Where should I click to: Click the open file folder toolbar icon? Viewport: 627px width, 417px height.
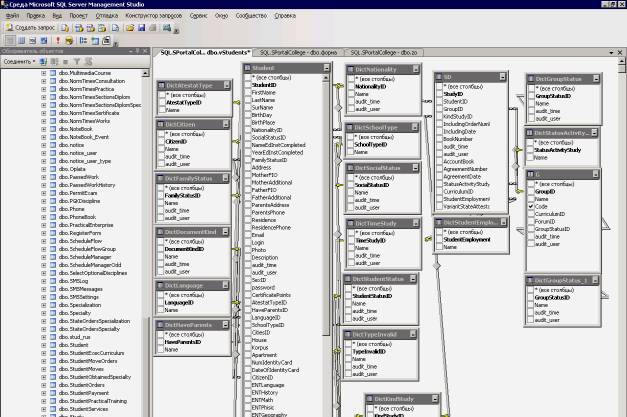[x=130, y=28]
